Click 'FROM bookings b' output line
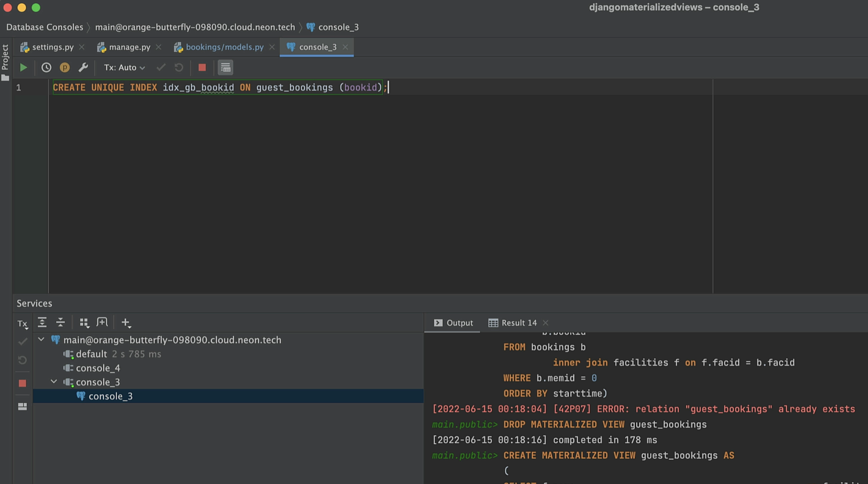868x484 pixels. coord(544,347)
